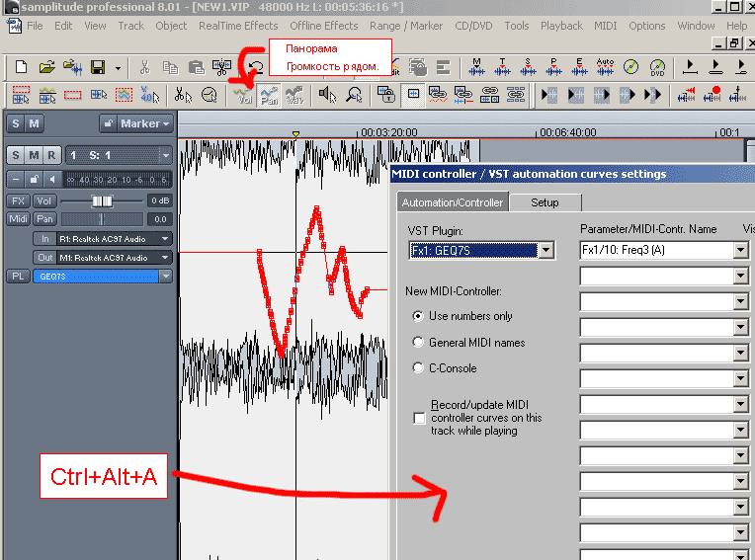Open the RealTime Effects menu
This screenshot has width=755, height=560.
[x=238, y=26]
